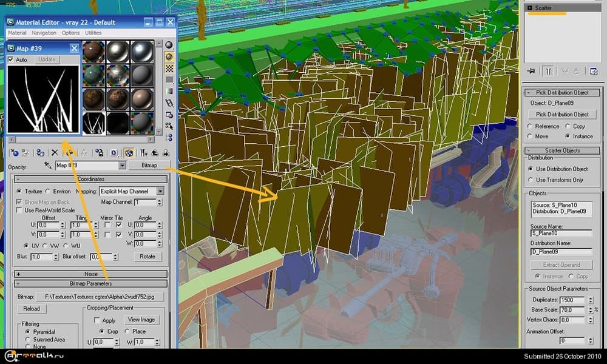Click the View Image button

coord(141,320)
